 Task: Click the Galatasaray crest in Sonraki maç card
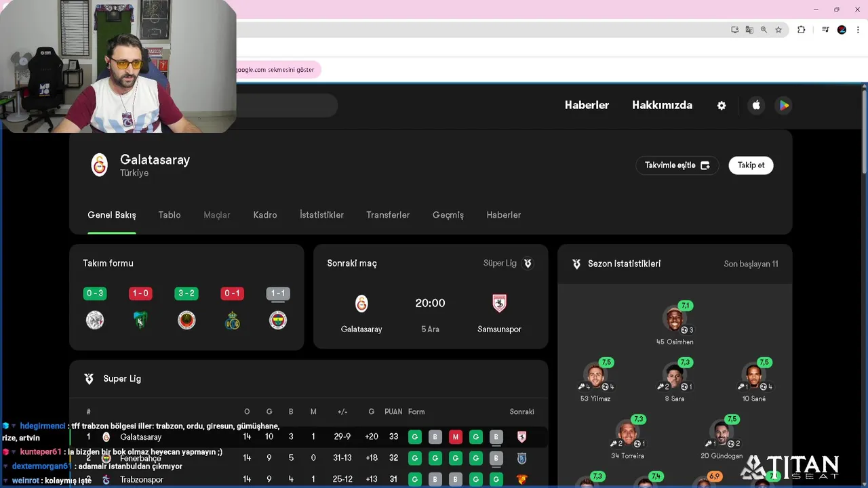coord(361,303)
